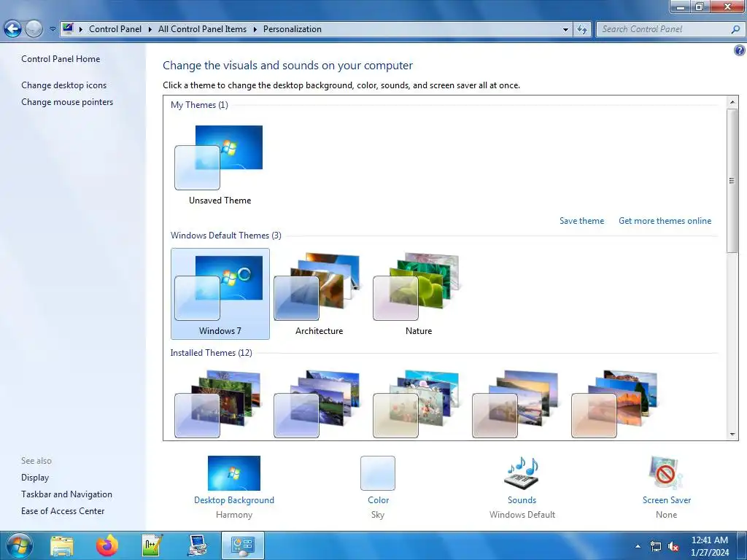Click the search magnifier icon
Screen dimensions: 747x560
click(x=735, y=29)
